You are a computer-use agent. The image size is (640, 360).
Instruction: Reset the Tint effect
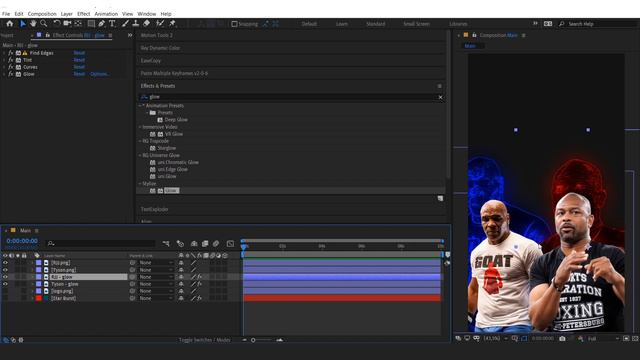(79, 60)
